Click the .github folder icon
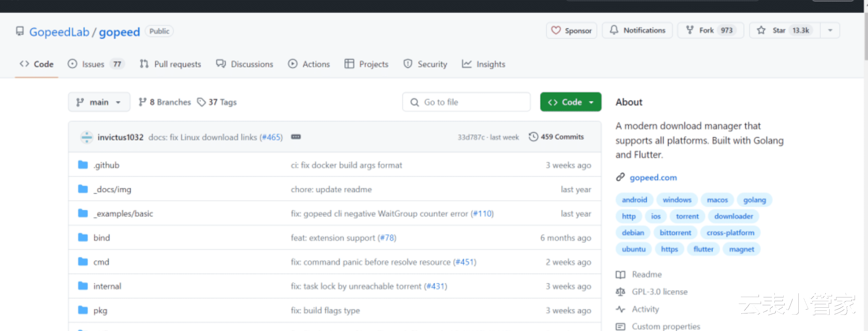The image size is (868, 331). [83, 165]
